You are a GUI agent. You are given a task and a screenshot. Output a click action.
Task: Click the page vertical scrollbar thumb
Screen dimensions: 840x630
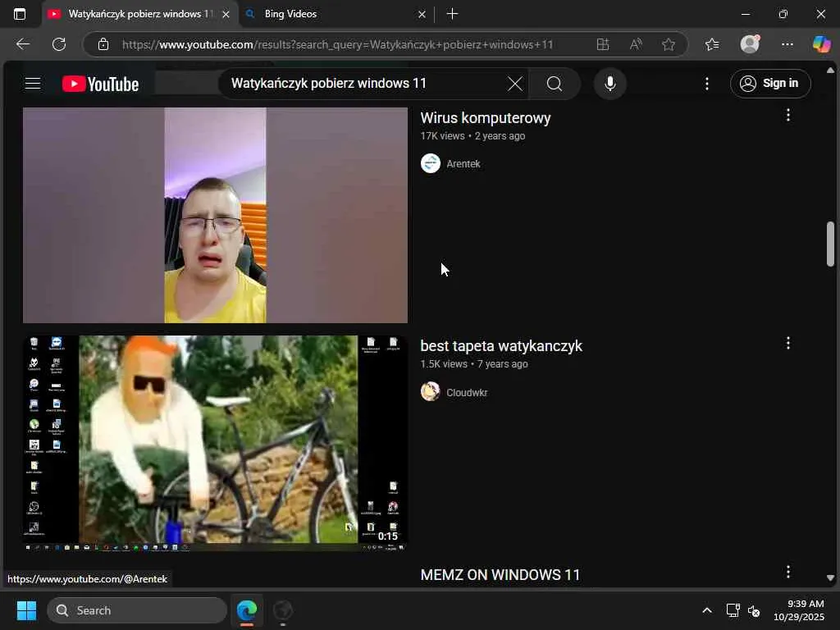(830, 244)
